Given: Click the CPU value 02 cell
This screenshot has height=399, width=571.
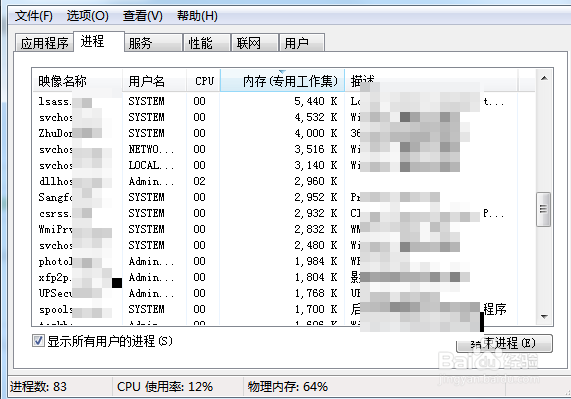Looking at the screenshot, I should coord(200,181).
